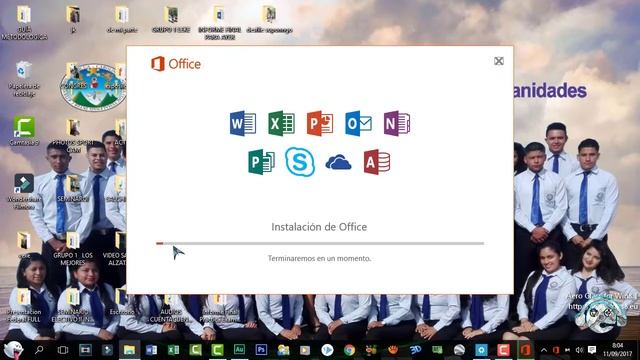Click the Office logo in installer header

(176, 64)
